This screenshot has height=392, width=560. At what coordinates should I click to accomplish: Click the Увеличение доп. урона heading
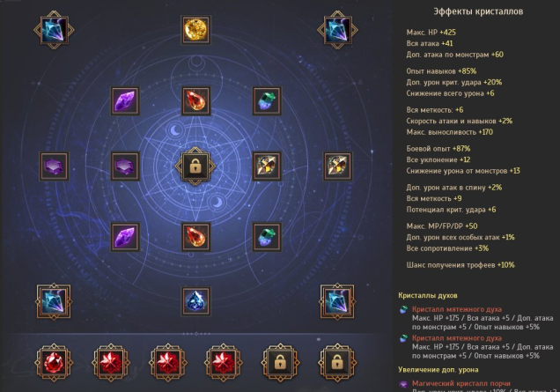pos(438,370)
